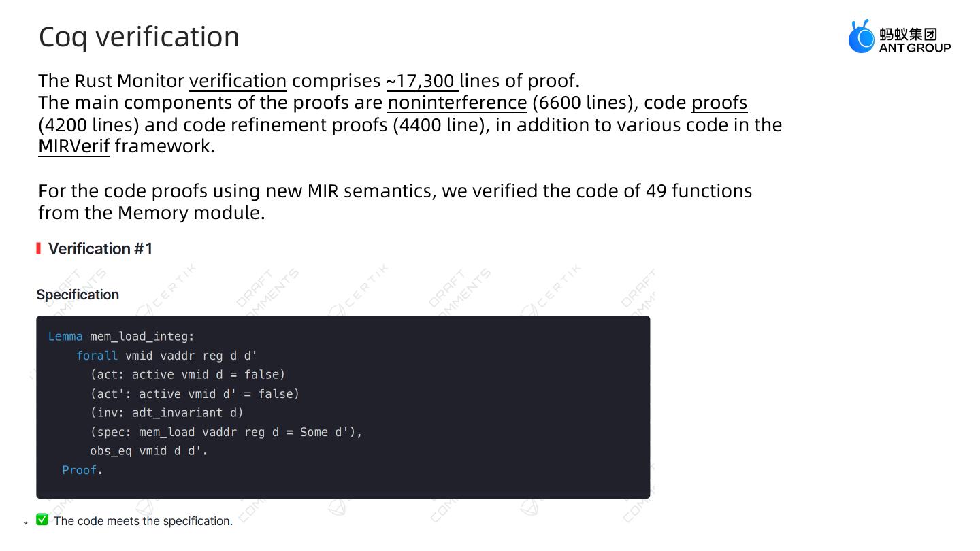
Task: Click the underlined "MIRVerif" link
Action: pyautogui.click(x=73, y=146)
